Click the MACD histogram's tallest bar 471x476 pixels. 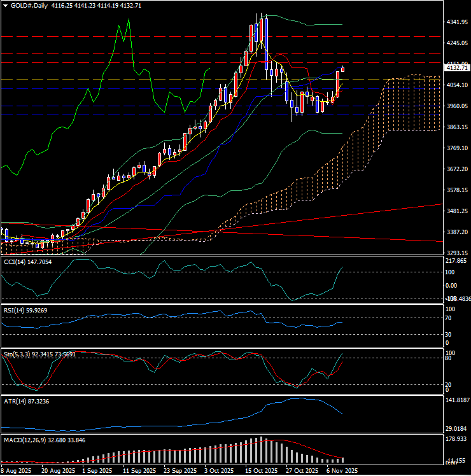(x=261, y=449)
